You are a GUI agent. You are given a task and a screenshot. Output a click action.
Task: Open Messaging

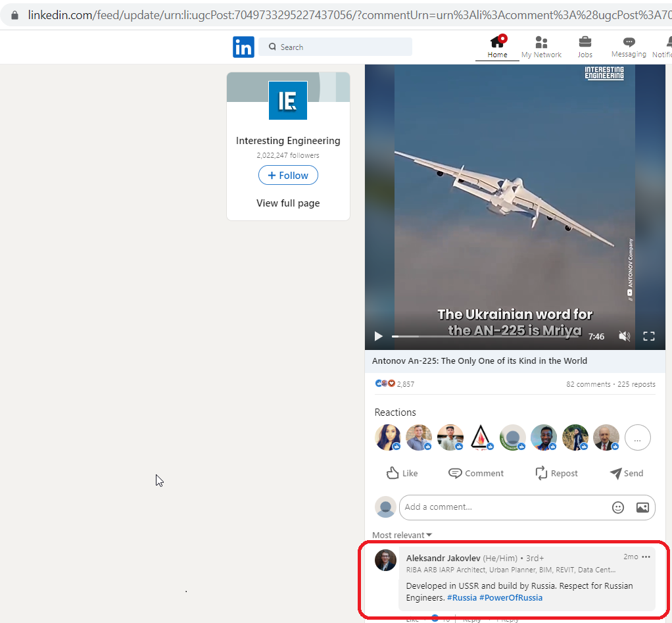click(629, 47)
